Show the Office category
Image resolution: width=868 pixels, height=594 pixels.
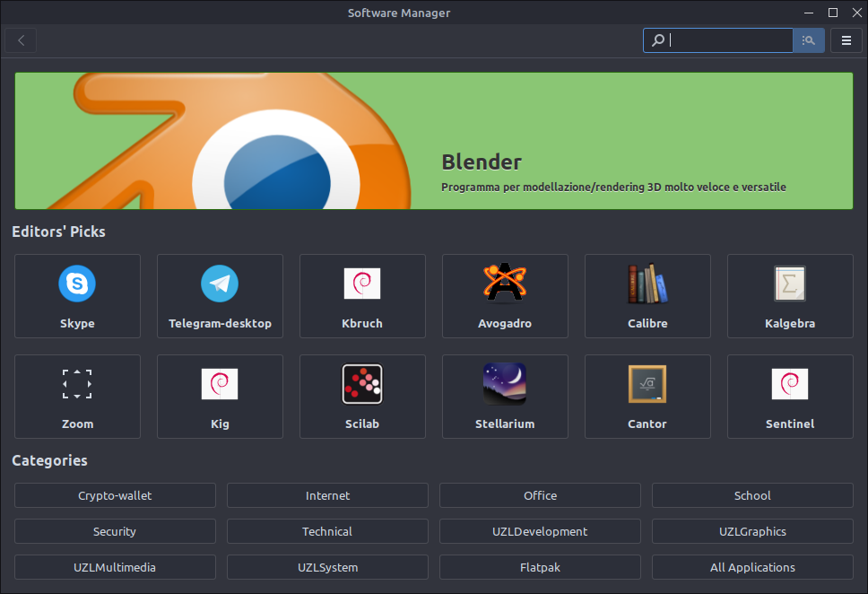click(541, 495)
